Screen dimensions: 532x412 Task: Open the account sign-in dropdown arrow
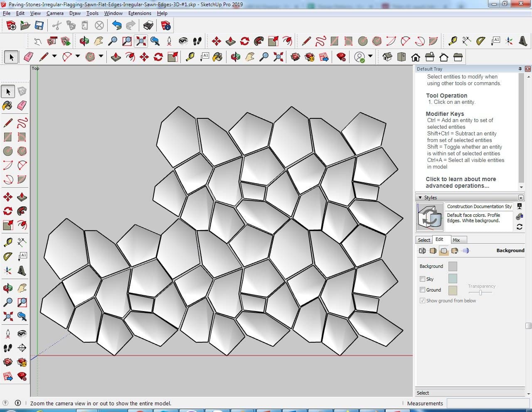pyautogui.click(x=370, y=56)
